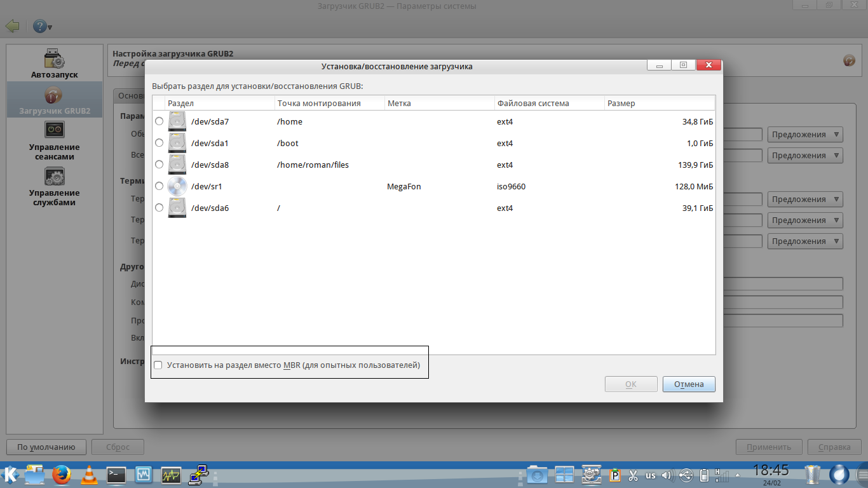868x488 pixels.
Task: Click the MegaFon label cell
Action: (x=404, y=186)
